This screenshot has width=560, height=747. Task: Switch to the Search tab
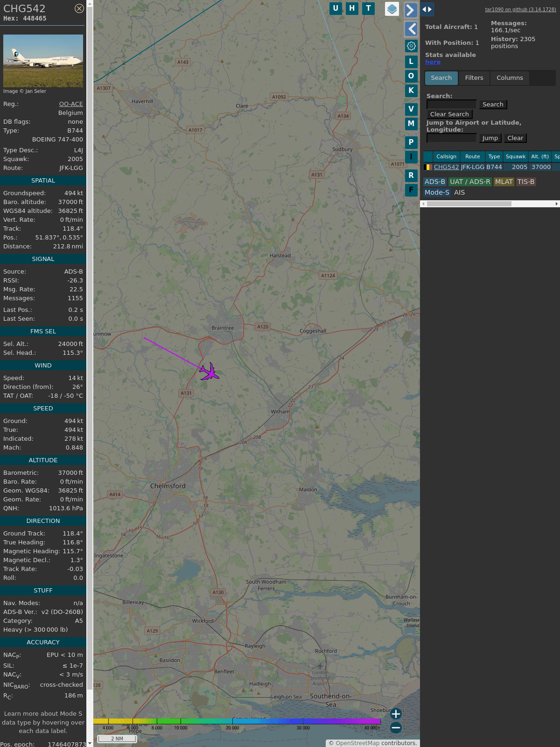(441, 78)
